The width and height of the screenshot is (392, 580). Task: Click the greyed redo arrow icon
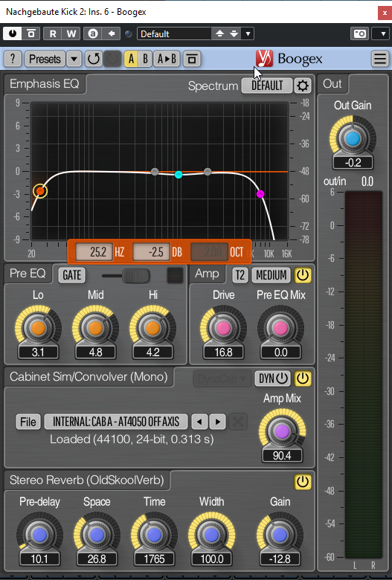pyautogui.click(x=112, y=59)
